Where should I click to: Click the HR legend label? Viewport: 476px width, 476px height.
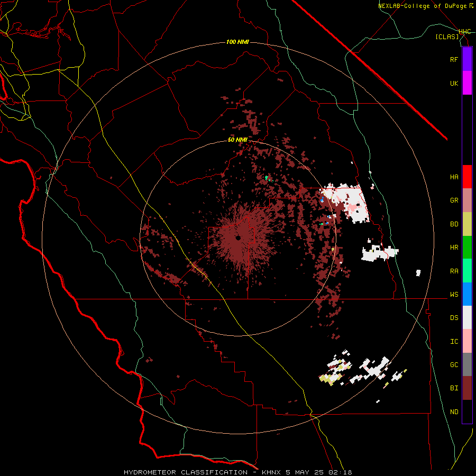tap(454, 248)
